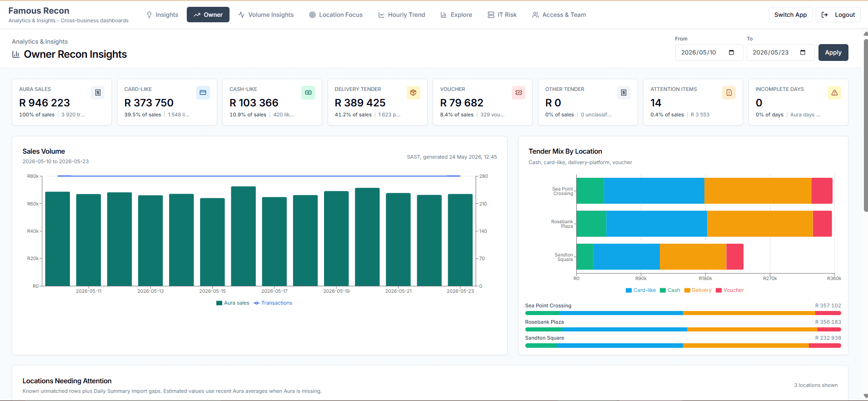This screenshot has height=401, width=868.
Task: Click the pulse icon on Volume Insights tab
Action: click(x=242, y=15)
